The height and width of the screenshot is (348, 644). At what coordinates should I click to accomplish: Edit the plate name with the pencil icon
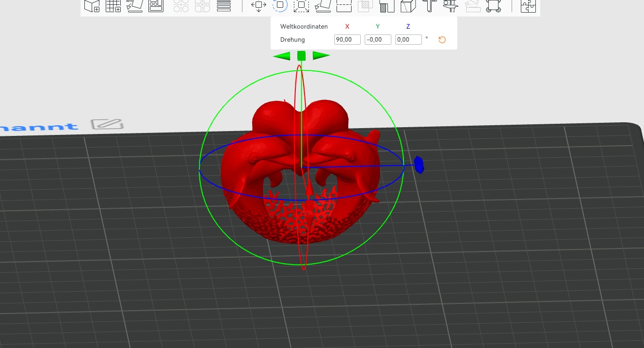click(x=107, y=123)
